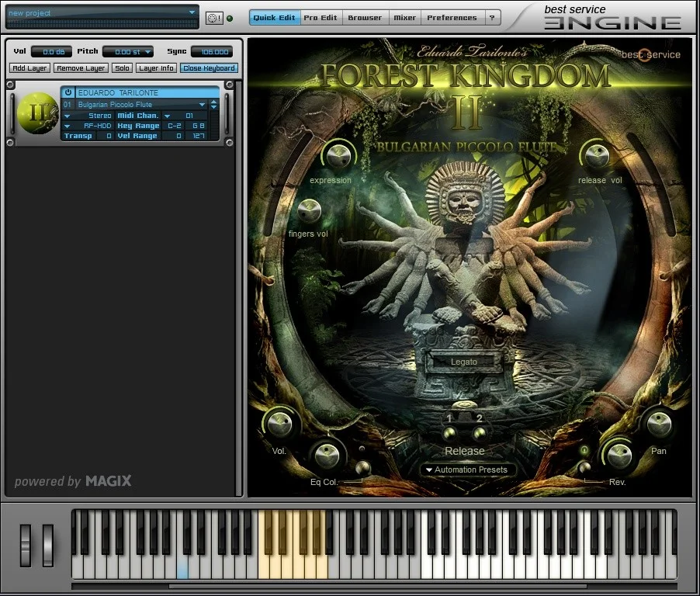Open the Mixer tab
Image resolution: width=700 pixels, height=596 pixels.
tap(404, 18)
